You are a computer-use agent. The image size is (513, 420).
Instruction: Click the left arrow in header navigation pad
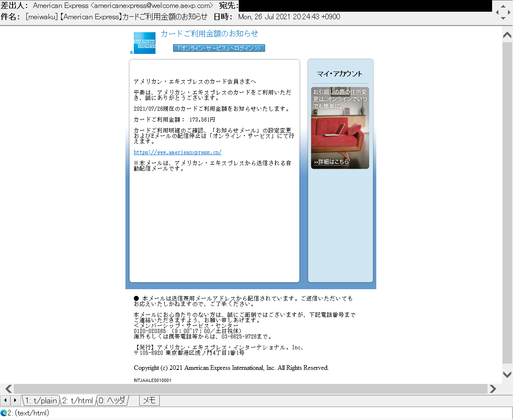497,13
